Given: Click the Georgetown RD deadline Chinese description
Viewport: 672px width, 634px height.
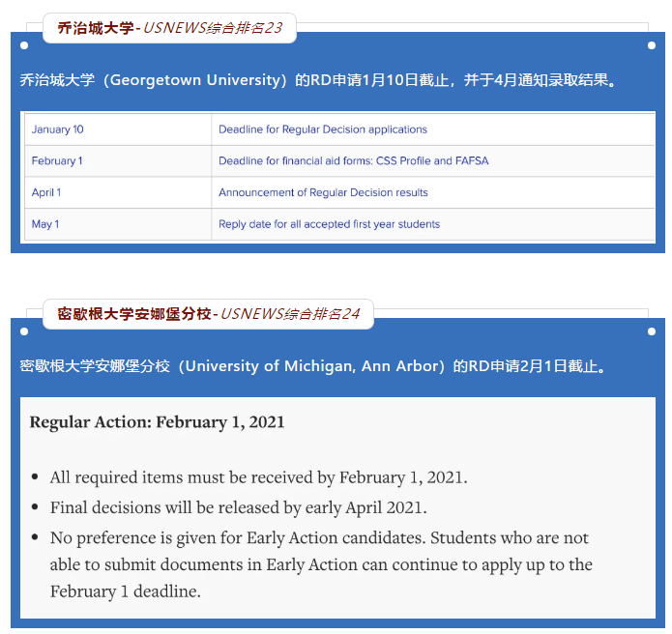Looking at the screenshot, I should (318, 80).
